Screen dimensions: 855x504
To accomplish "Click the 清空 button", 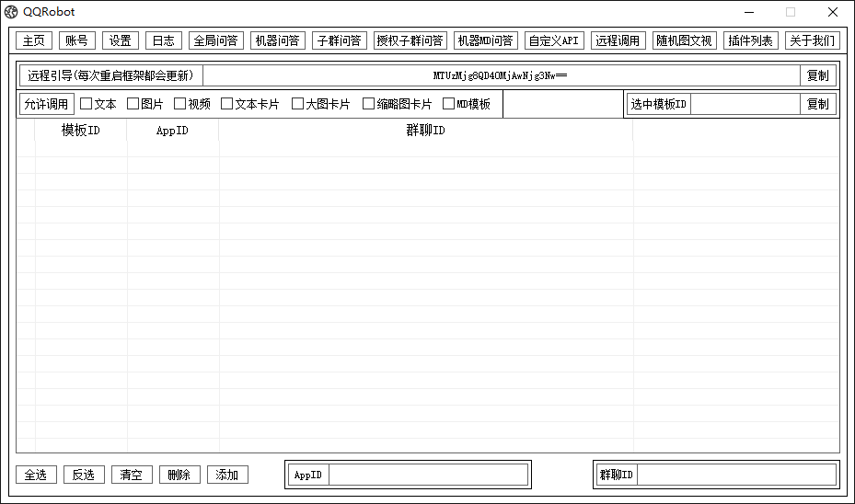I will pos(132,475).
